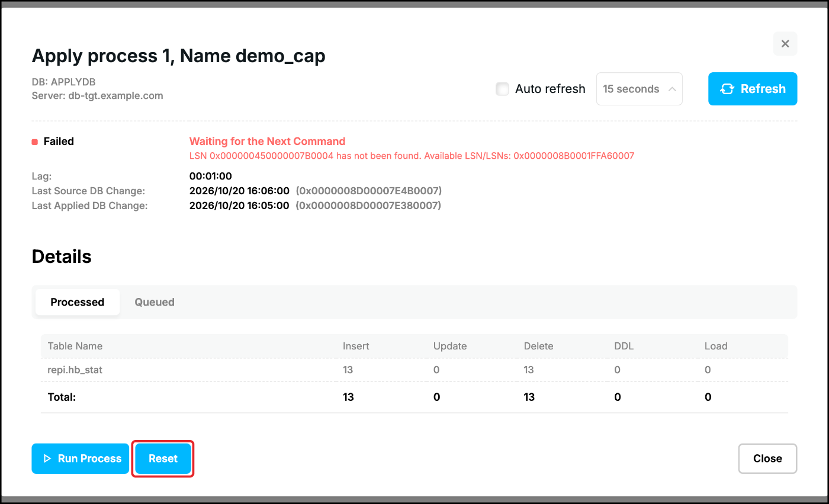Click the LSN value 0x0000008D00007E4B0007

(369, 191)
